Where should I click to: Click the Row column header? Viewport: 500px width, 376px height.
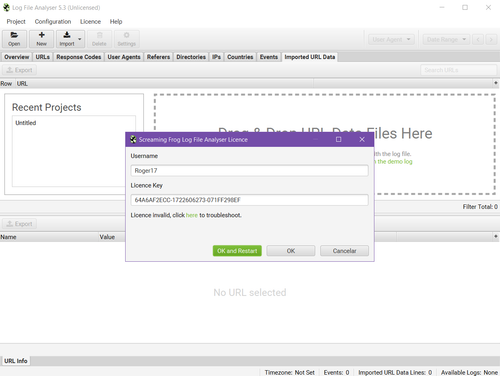coord(6,84)
